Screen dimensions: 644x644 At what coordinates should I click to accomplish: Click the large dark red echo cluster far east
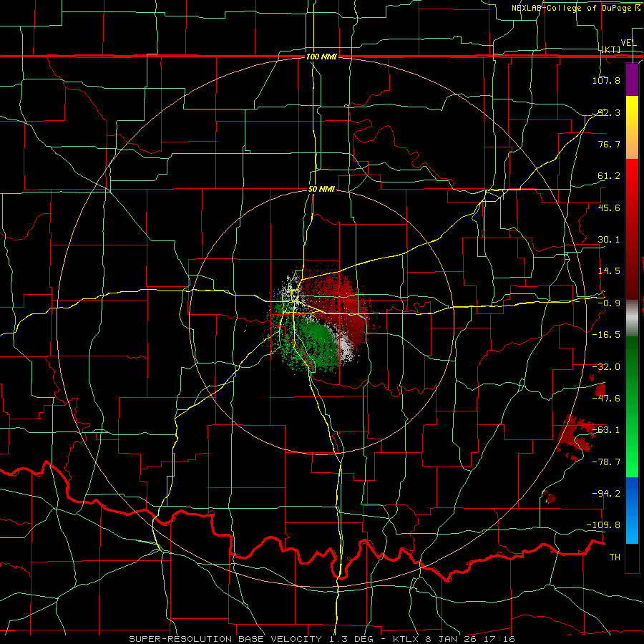(x=575, y=437)
